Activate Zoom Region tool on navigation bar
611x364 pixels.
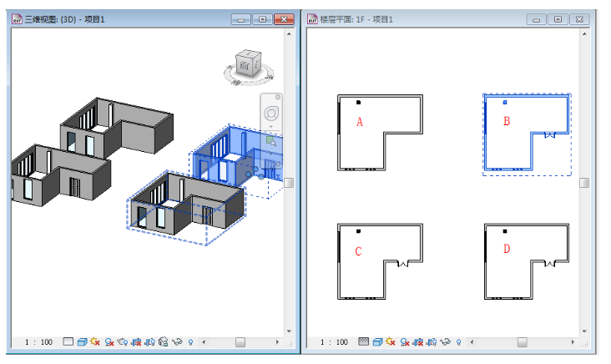(x=271, y=141)
